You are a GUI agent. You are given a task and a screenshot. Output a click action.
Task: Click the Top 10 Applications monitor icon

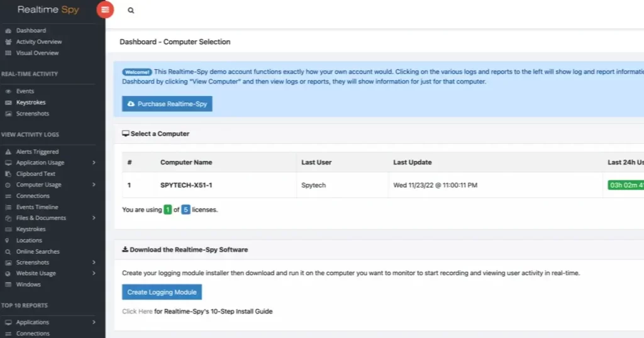point(8,322)
